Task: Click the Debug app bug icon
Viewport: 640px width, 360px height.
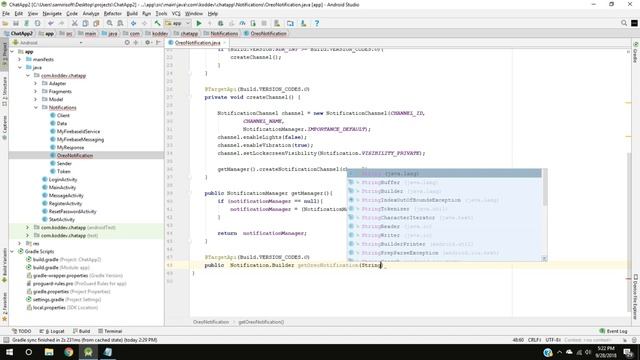Action: (x=220, y=23)
